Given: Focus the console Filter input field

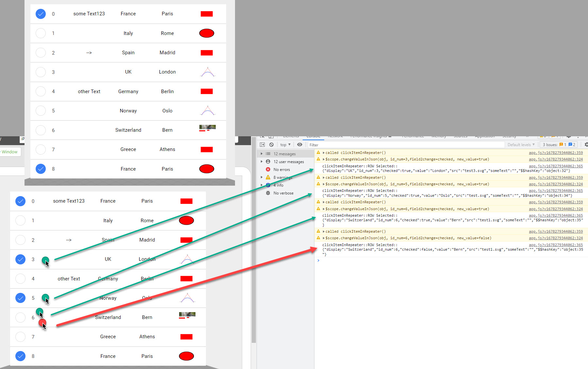Looking at the screenshot, I should (x=406, y=145).
